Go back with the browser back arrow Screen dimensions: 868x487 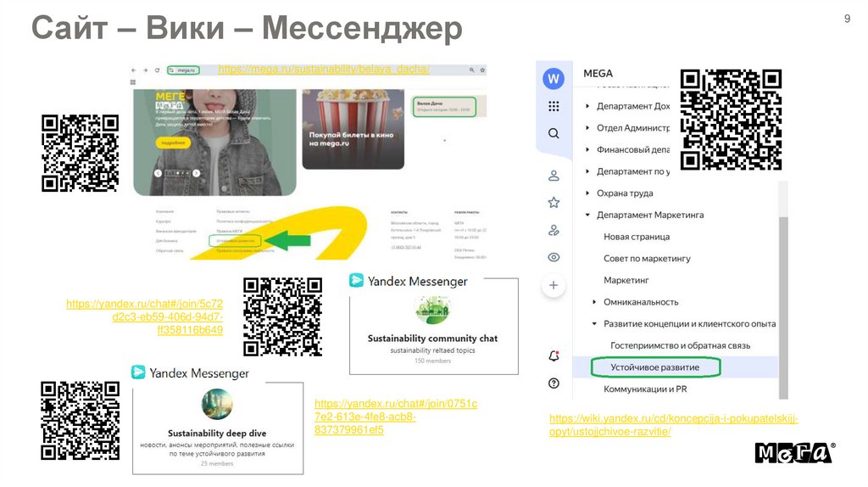pyautogui.click(x=133, y=70)
